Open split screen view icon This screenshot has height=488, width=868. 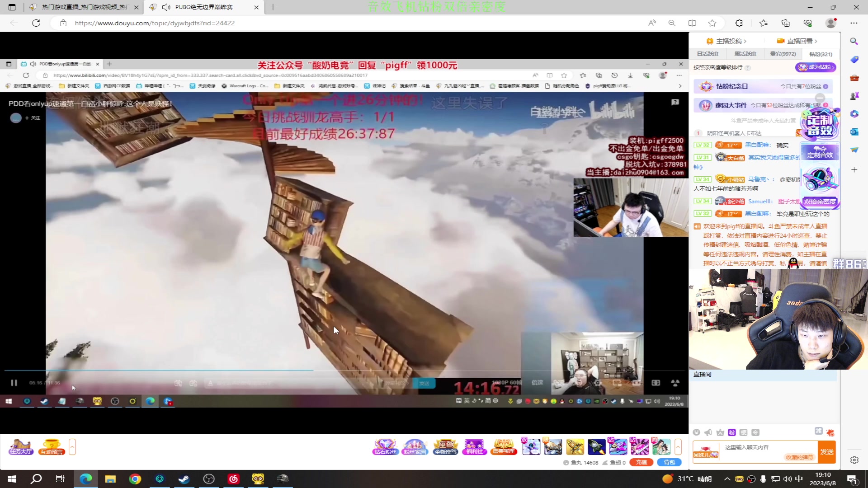692,23
